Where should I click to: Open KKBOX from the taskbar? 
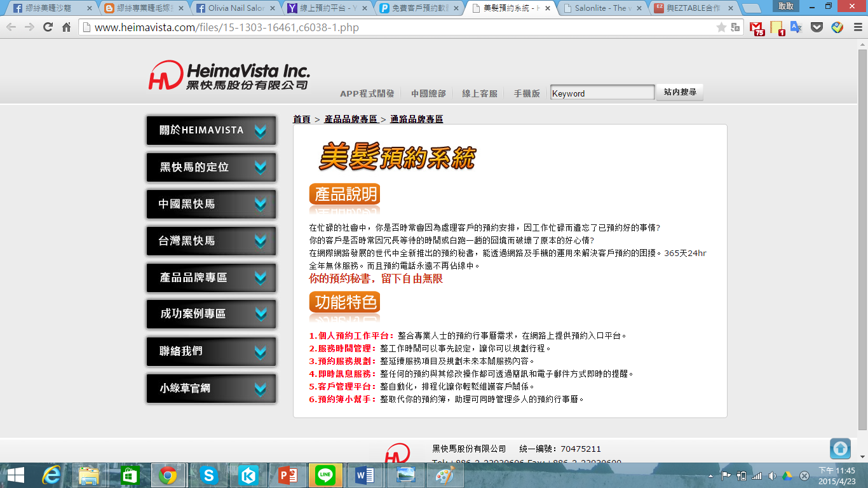coord(247,475)
